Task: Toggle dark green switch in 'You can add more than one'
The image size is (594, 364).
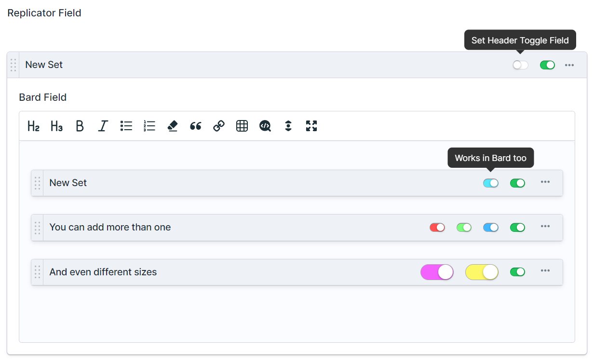Action: pos(517,228)
